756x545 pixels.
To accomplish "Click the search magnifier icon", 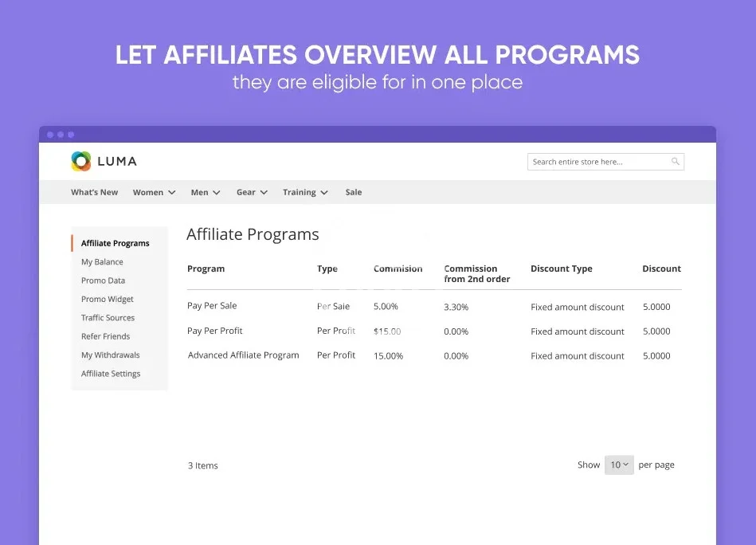I will coord(676,162).
